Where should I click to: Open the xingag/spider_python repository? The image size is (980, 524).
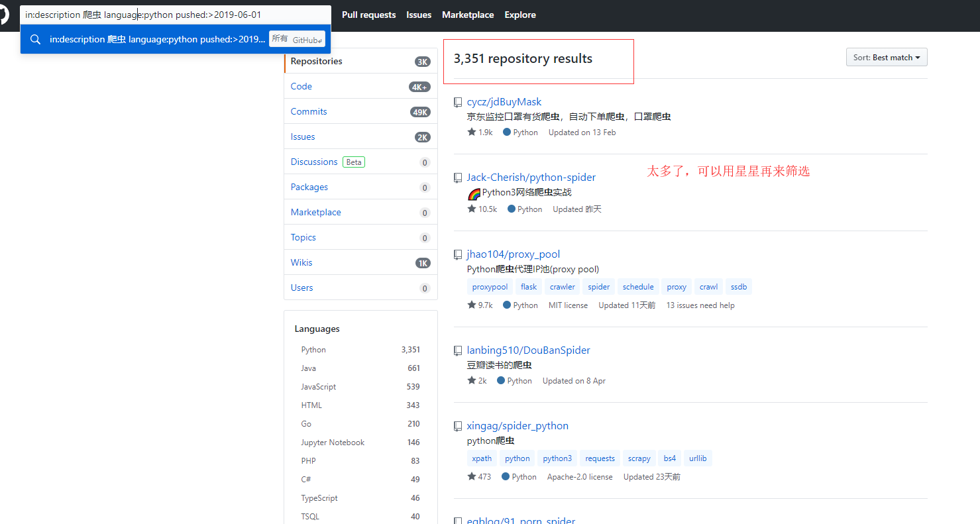click(518, 426)
